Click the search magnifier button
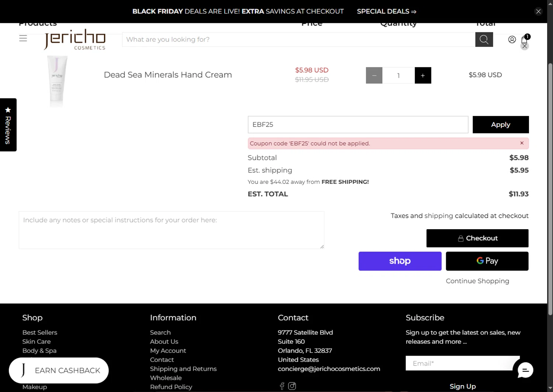This screenshot has width=553, height=392. click(484, 39)
